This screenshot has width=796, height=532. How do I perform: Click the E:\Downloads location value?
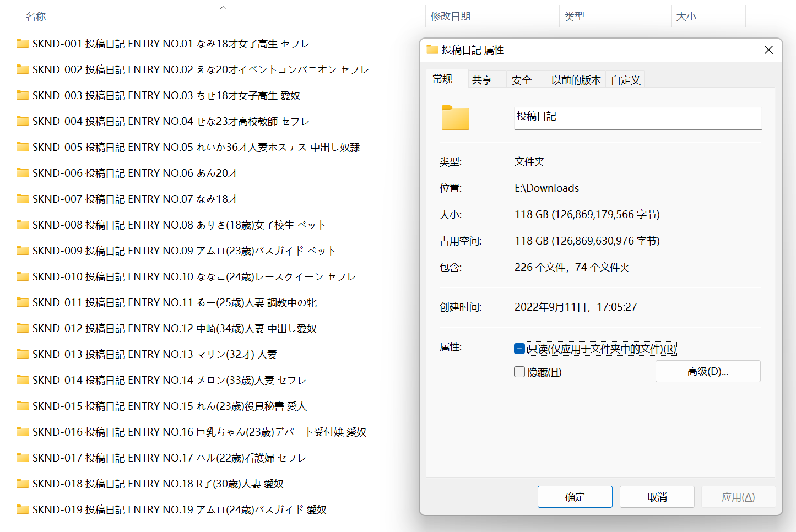pyautogui.click(x=546, y=188)
